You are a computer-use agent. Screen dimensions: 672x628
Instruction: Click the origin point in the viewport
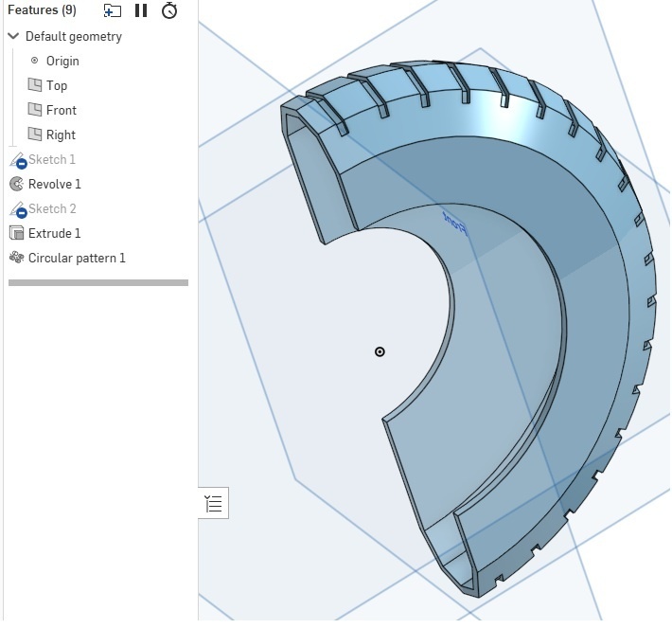[x=380, y=351]
